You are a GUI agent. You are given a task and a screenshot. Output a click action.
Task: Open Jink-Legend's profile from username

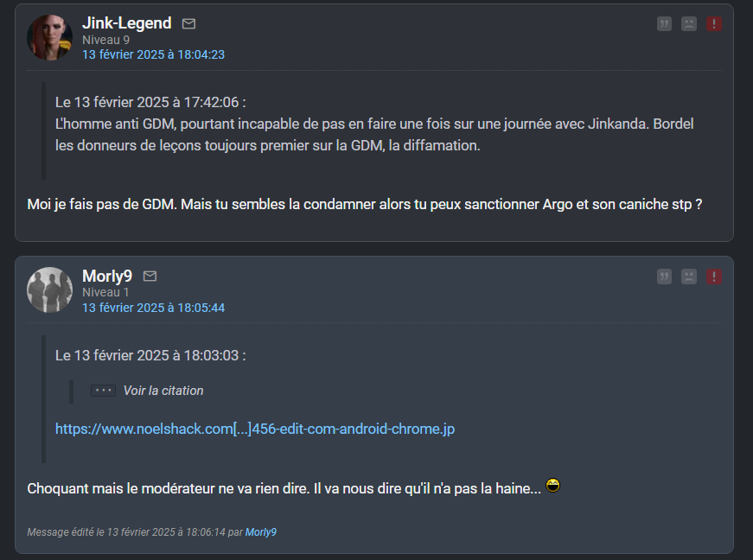pos(127,23)
